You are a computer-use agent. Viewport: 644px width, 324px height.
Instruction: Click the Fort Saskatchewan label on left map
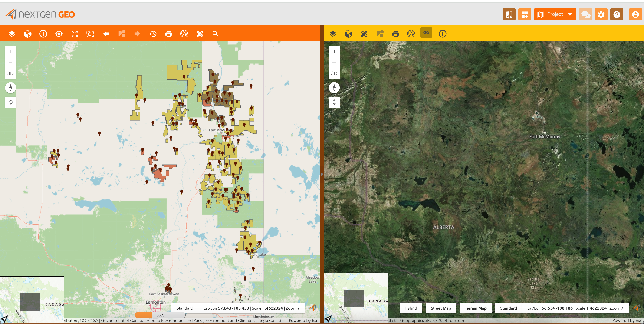point(164,294)
